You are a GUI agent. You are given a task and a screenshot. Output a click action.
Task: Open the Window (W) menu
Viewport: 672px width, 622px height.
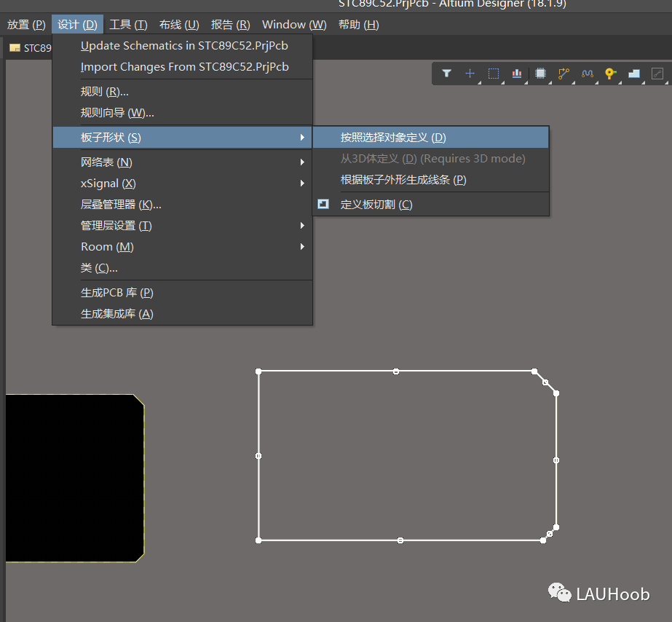point(294,25)
